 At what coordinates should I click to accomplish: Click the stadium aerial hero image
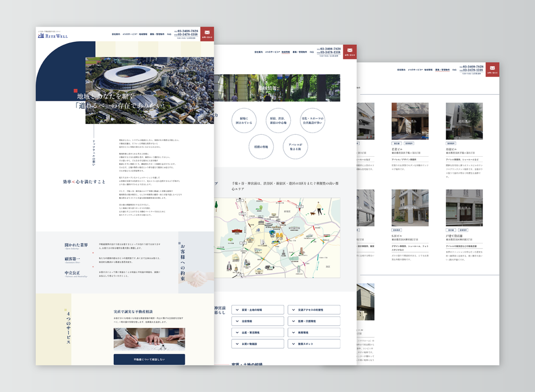coord(150,90)
